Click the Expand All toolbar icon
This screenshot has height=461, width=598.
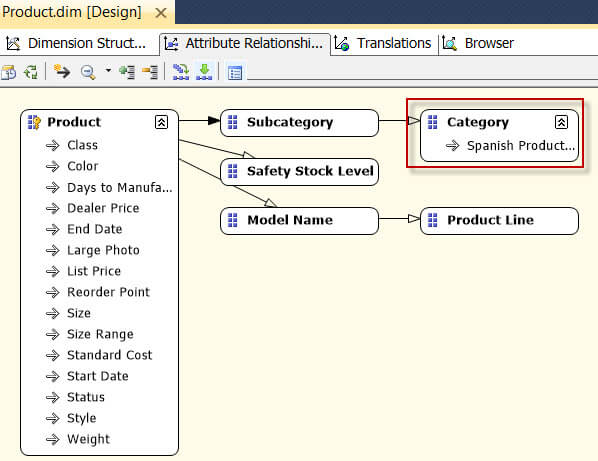127,72
